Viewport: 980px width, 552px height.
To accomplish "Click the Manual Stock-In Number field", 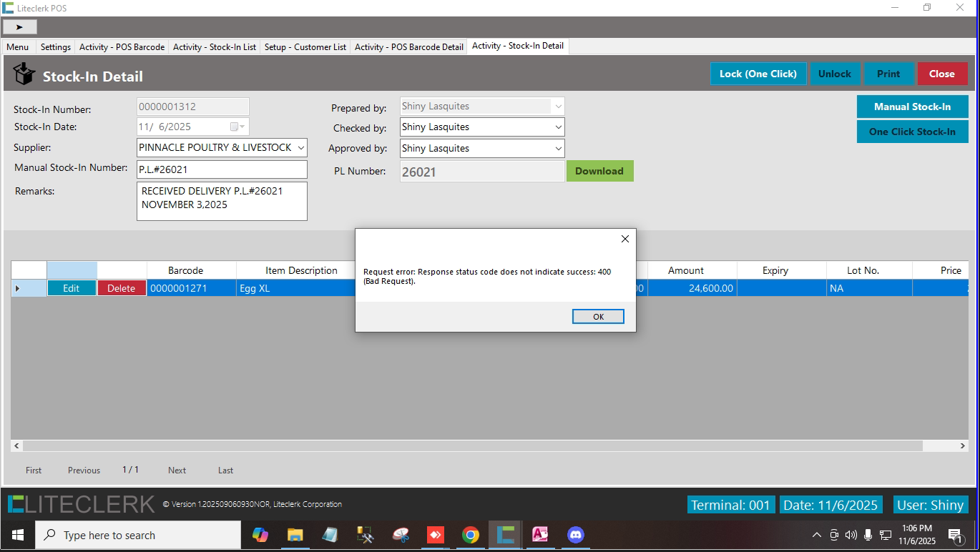I will coord(222,169).
